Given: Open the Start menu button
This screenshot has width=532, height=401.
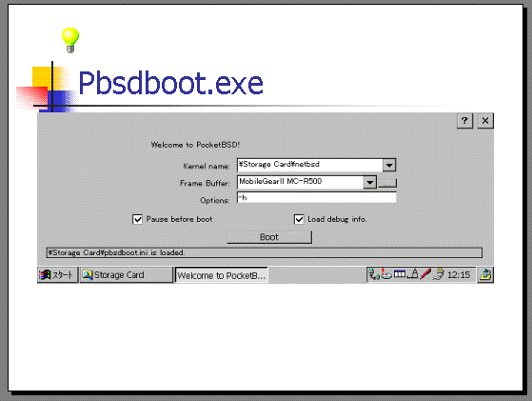Looking at the screenshot, I should tap(58, 274).
